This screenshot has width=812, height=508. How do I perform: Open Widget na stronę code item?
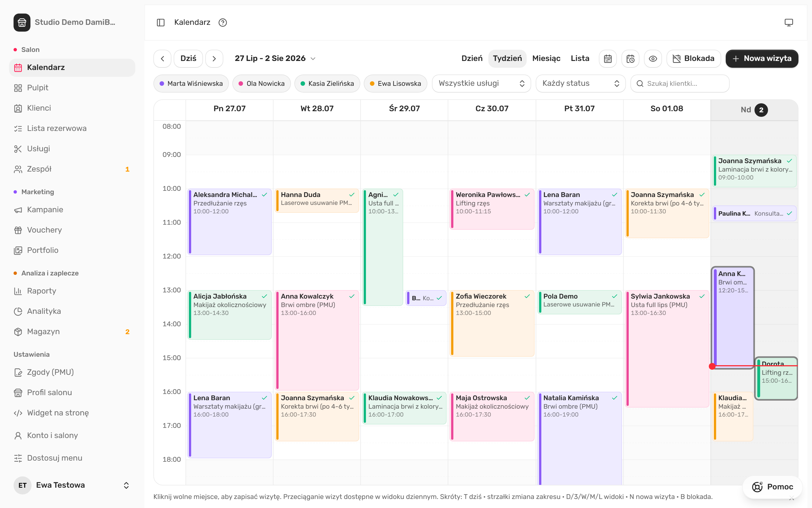(x=72, y=413)
